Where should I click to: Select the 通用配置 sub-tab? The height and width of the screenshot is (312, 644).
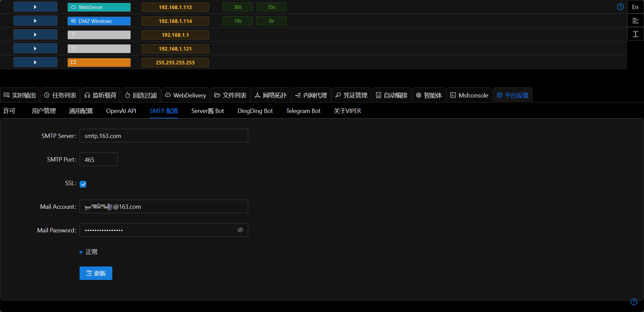pos(81,111)
